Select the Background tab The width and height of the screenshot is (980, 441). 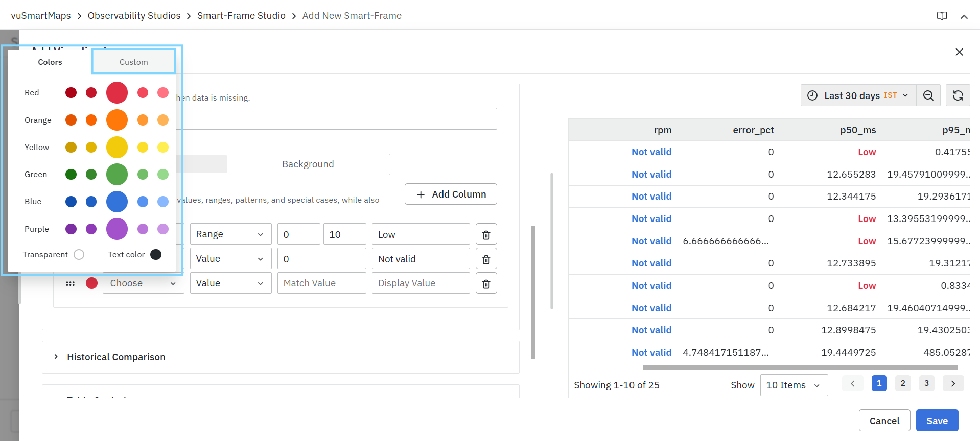[308, 164]
